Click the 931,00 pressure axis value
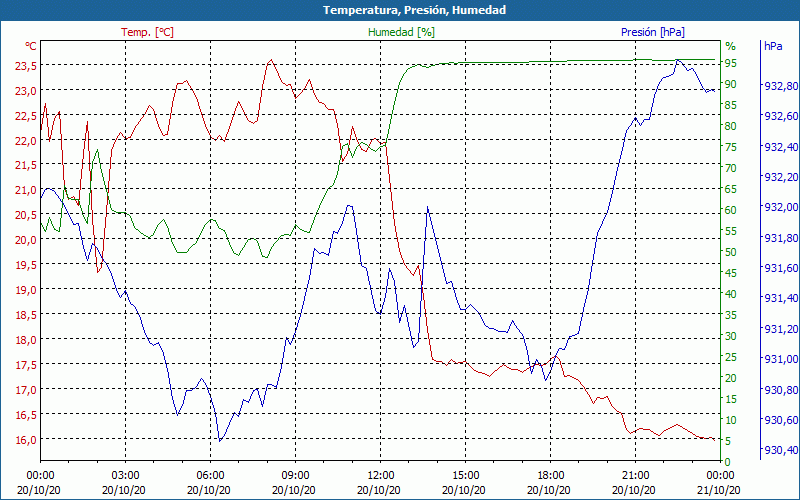 coord(781,359)
